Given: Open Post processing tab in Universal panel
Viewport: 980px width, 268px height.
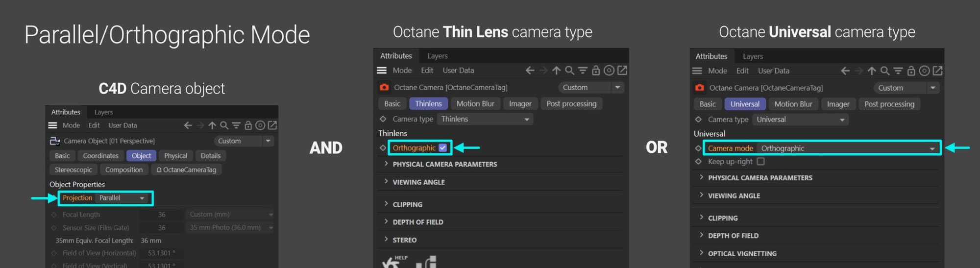Looking at the screenshot, I should tap(889, 104).
